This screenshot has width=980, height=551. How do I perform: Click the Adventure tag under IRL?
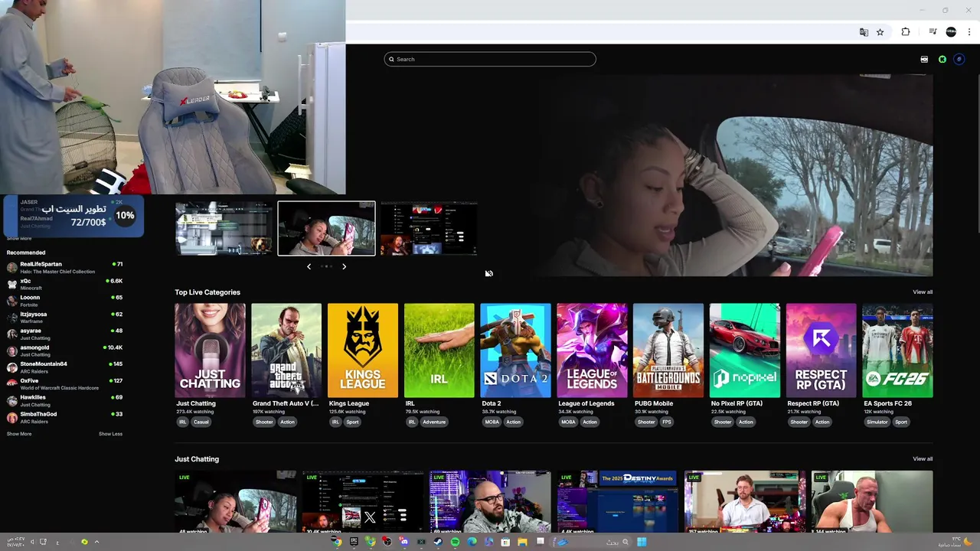click(434, 422)
